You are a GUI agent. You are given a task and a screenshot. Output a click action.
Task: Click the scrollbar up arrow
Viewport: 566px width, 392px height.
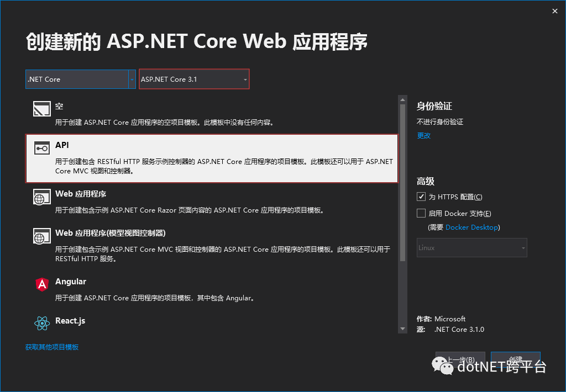pos(403,100)
